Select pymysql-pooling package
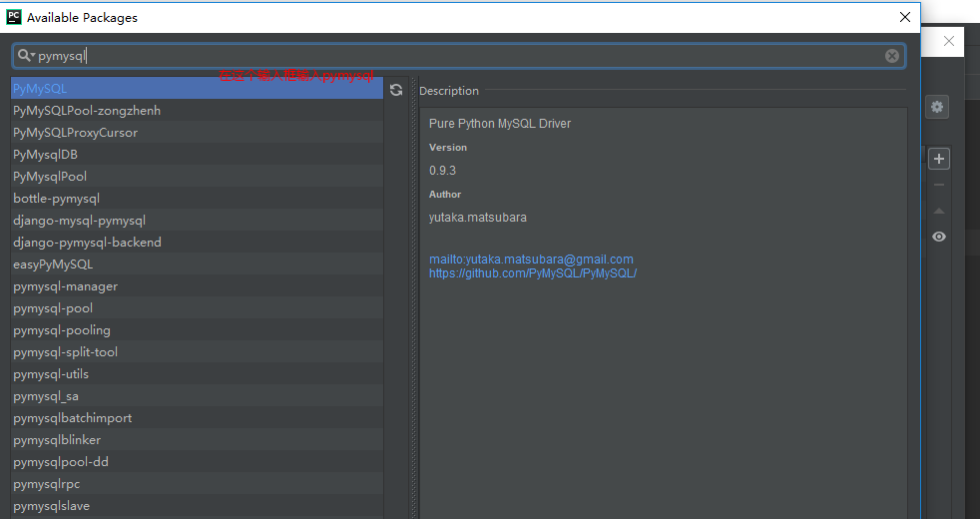 tap(197, 329)
